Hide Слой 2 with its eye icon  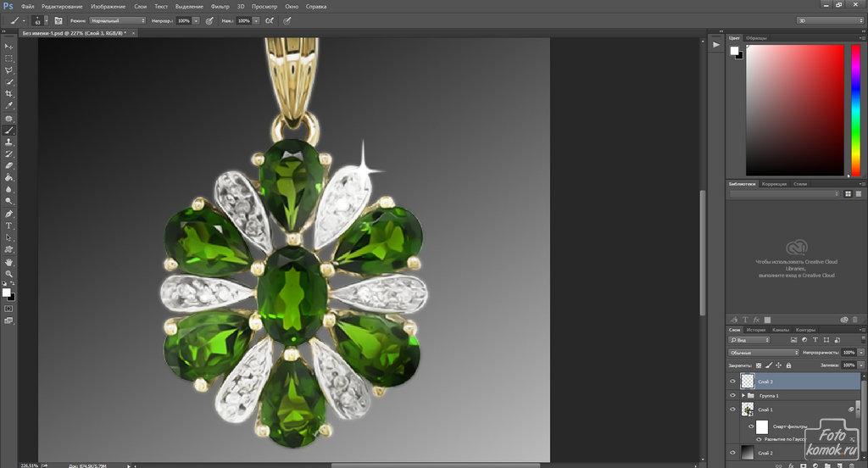[733, 453]
